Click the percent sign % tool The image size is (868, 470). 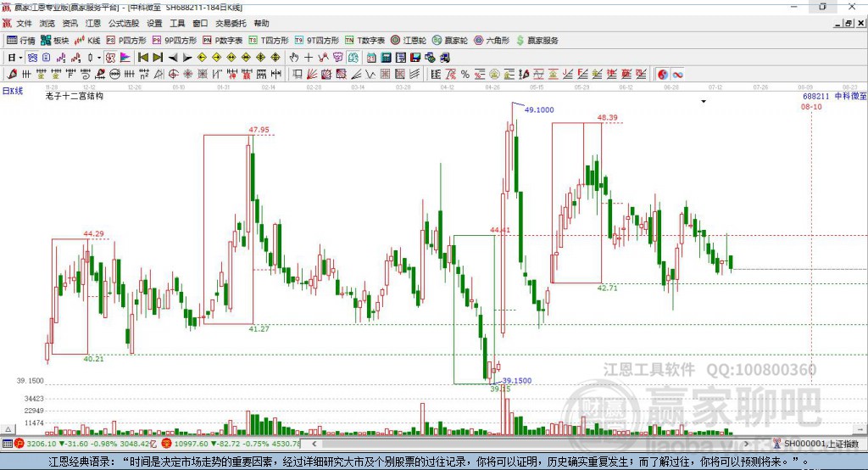tap(465, 75)
